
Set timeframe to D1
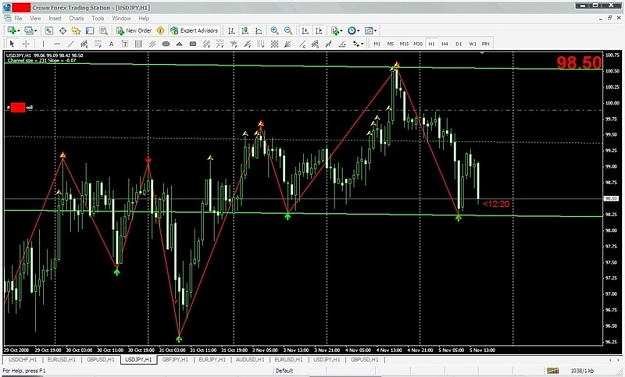[458, 44]
